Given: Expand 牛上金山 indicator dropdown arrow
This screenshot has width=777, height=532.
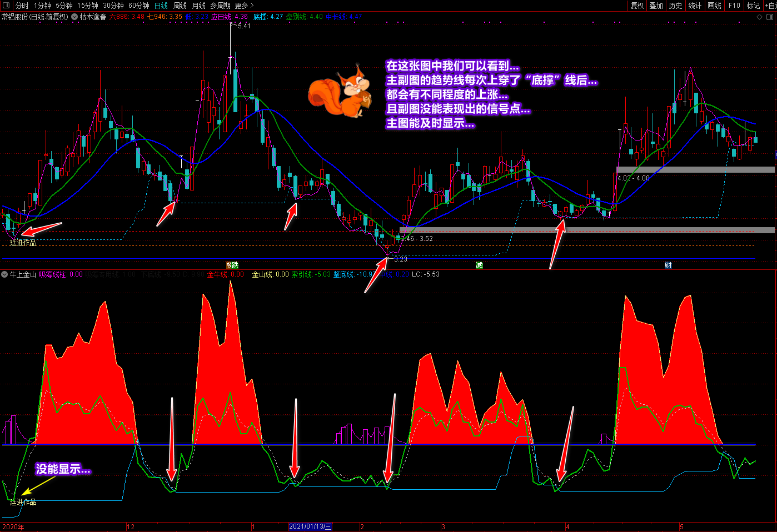Looking at the screenshot, I should pos(4,274).
